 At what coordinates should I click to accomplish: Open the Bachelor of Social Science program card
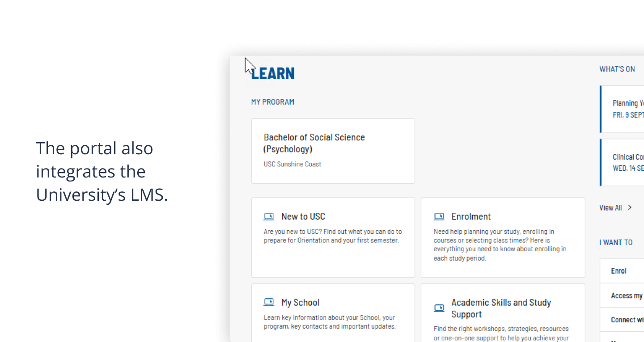tap(333, 151)
